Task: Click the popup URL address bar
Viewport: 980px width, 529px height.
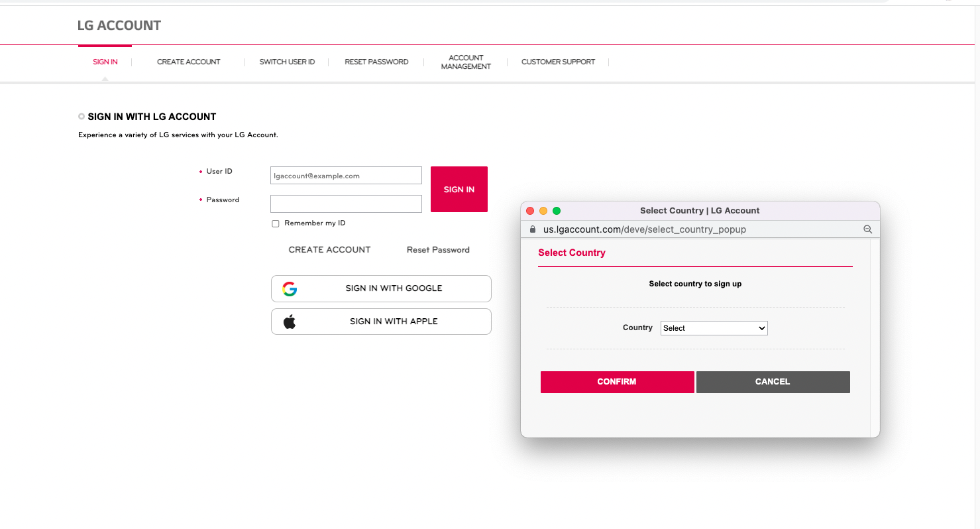Action: pos(644,229)
